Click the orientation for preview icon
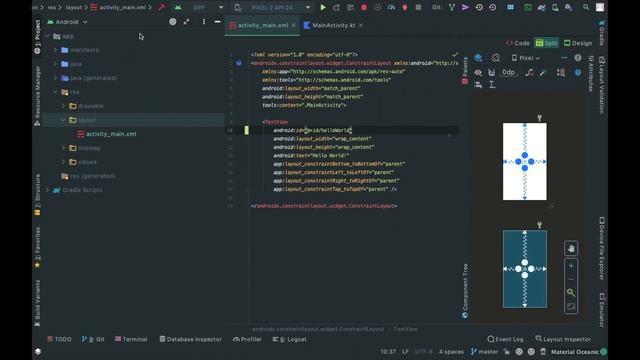The height and width of the screenshot is (360, 640). pos(496,58)
